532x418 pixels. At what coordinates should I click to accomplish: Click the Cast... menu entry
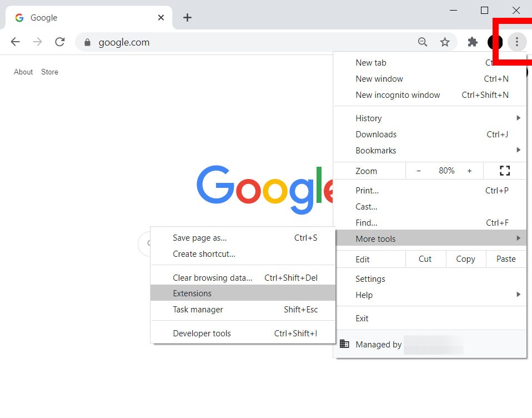(367, 206)
